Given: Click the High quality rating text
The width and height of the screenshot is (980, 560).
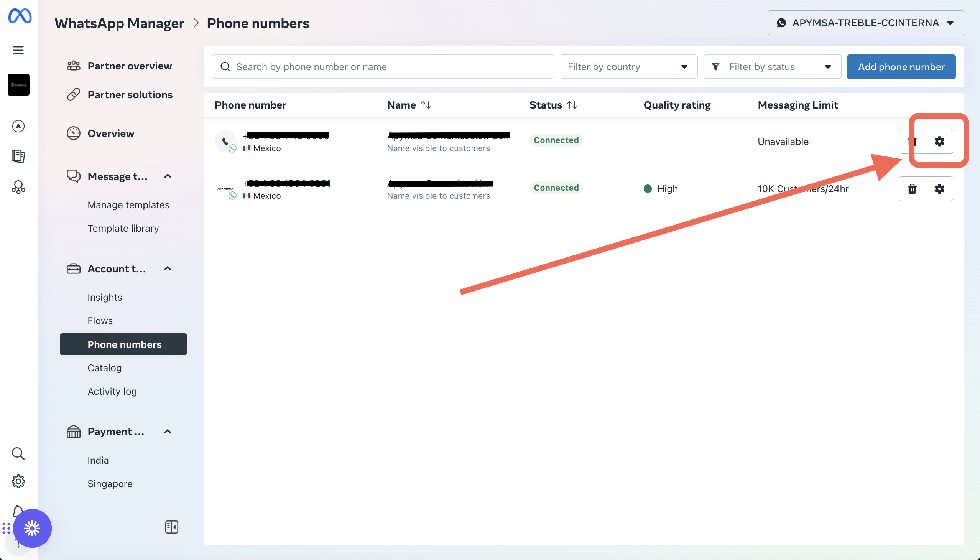Looking at the screenshot, I should (x=668, y=189).
